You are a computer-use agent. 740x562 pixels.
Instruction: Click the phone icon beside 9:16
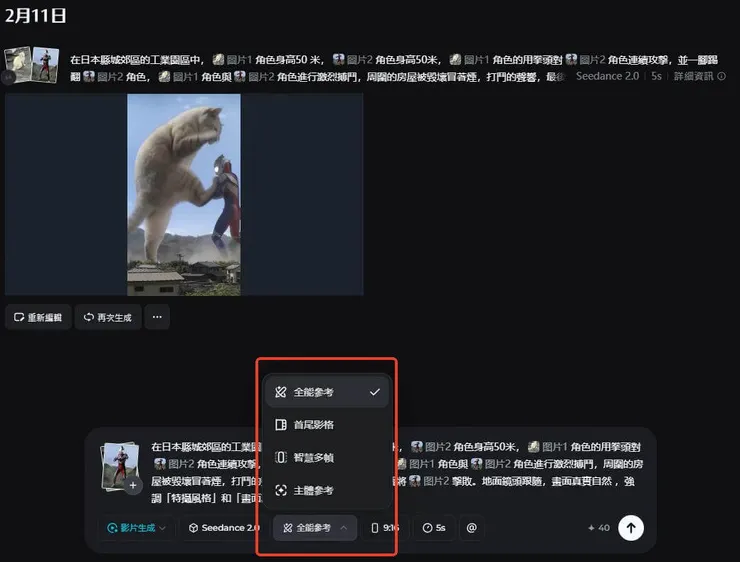(x=375, y=528)
